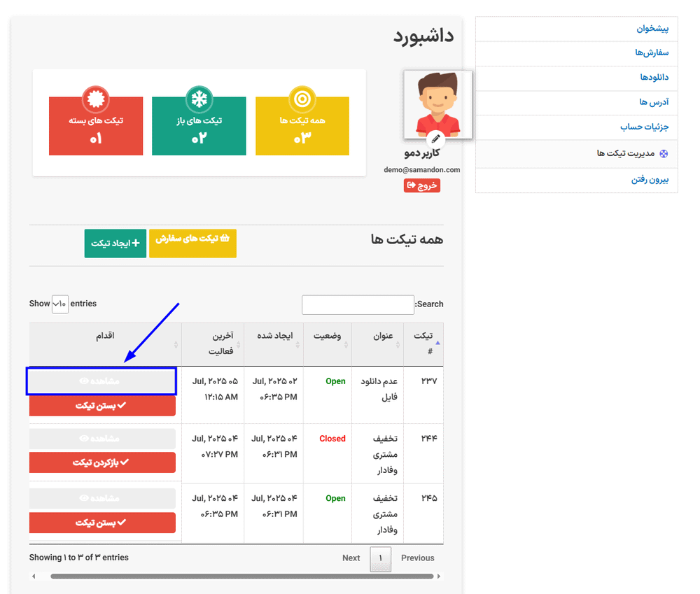This screenshot has width=700, height=594.
Task: Click مشاهده for ticket ۲۴۴
Action: 102,438
